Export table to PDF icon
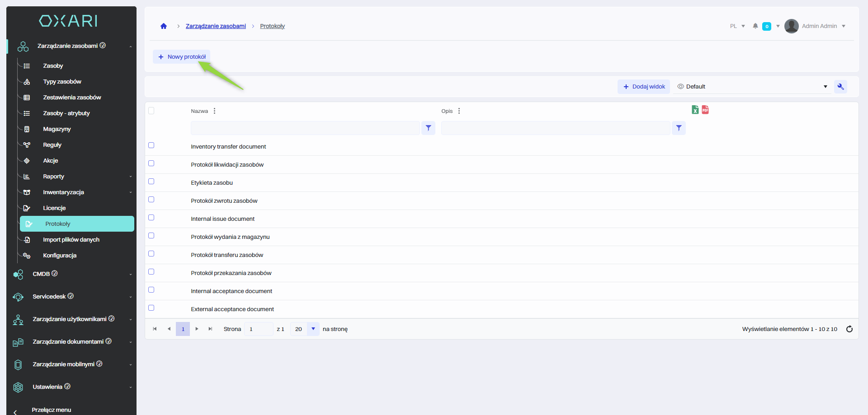This screenshot has width=868, height=415. [x=705, y=110]
